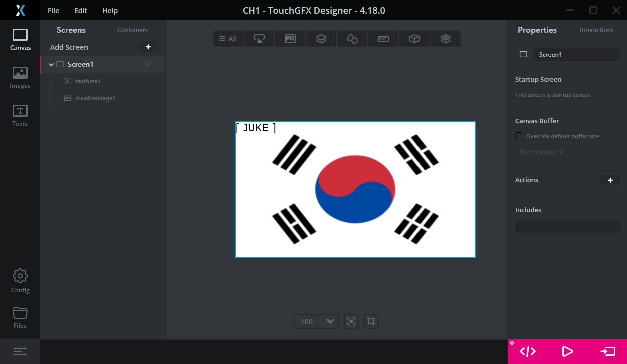Viewport: 627px width, 364px height.
Task: Click the crop canvas icon
Action: 371,321
